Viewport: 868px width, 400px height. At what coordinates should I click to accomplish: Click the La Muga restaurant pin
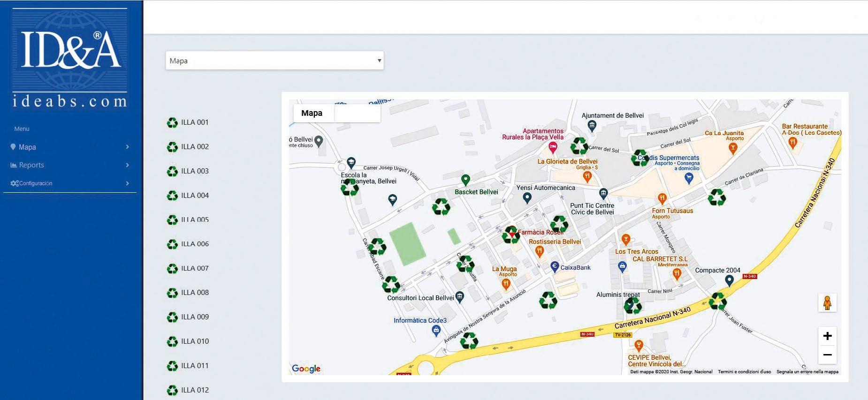pyautogui.click(x=506, y=284)
